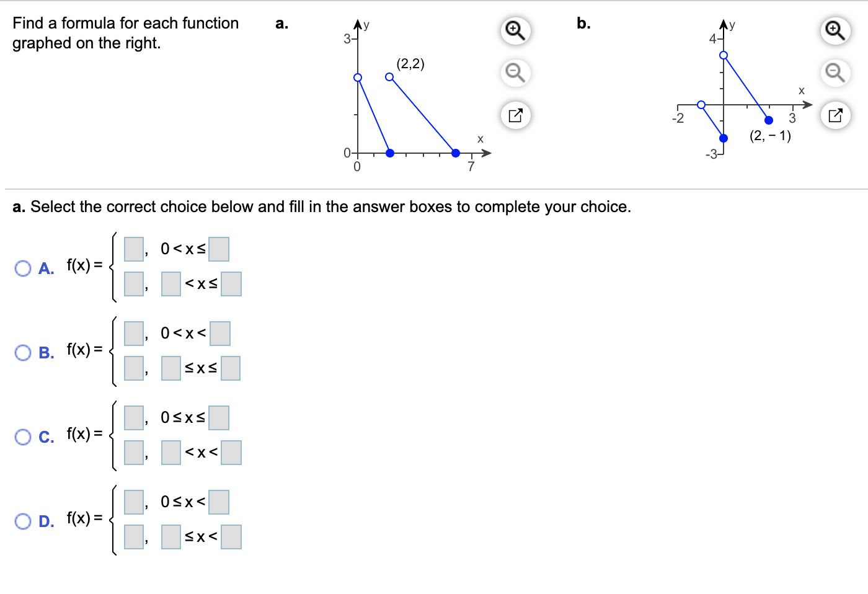Image resolution: width=868 pixels, height=594 pixels.
Task: Click the zoom-in magnifier for graph a
Action: pos(515,31)
